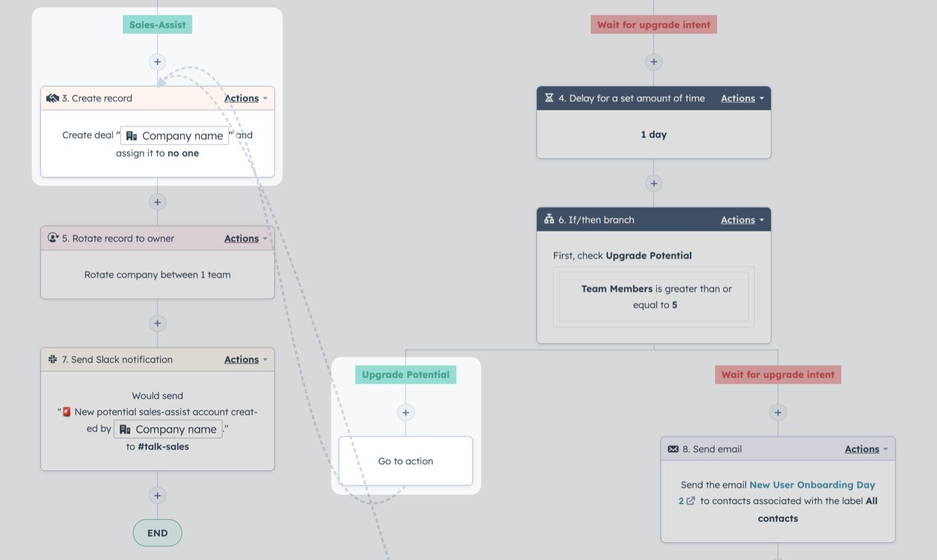
Task: Click plus under Upgrade Potential branch label
Action: [405, 412]
